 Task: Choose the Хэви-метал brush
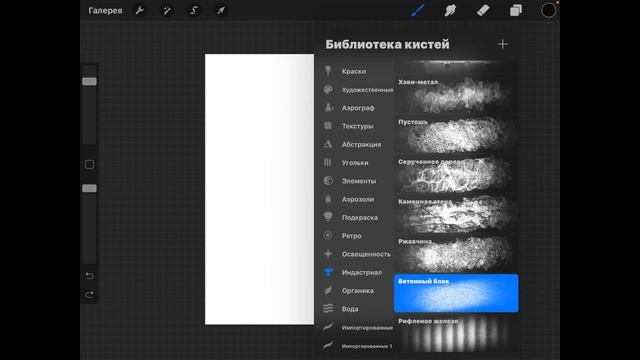pos(456,94)
